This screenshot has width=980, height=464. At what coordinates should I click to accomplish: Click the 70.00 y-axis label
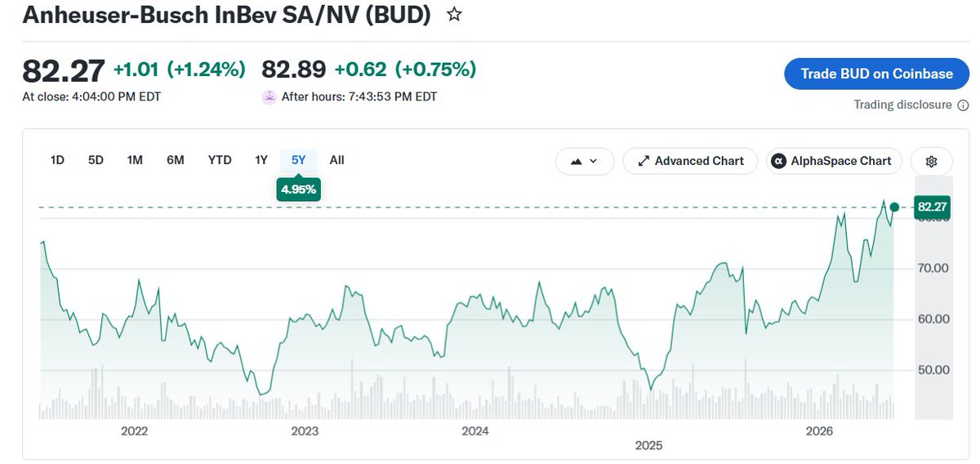pos(932,268)
